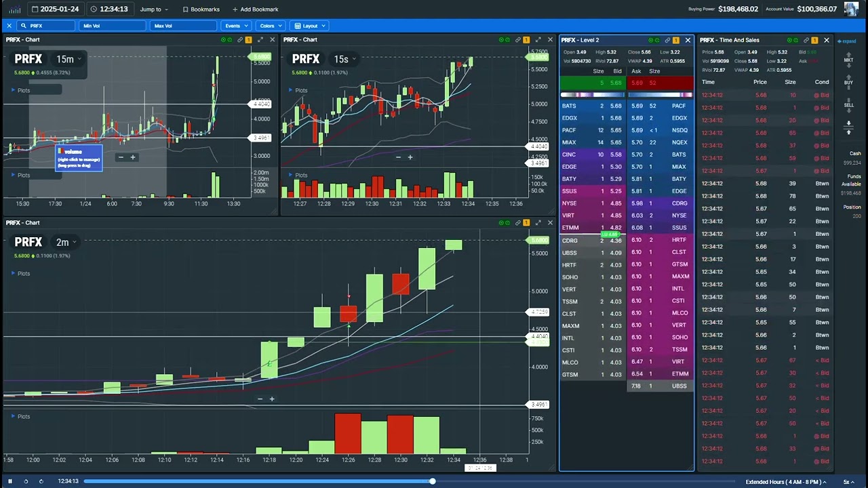868x488 pixels.
Task: Click the plus zoom button in 15s chart
Action: point(410,157)
